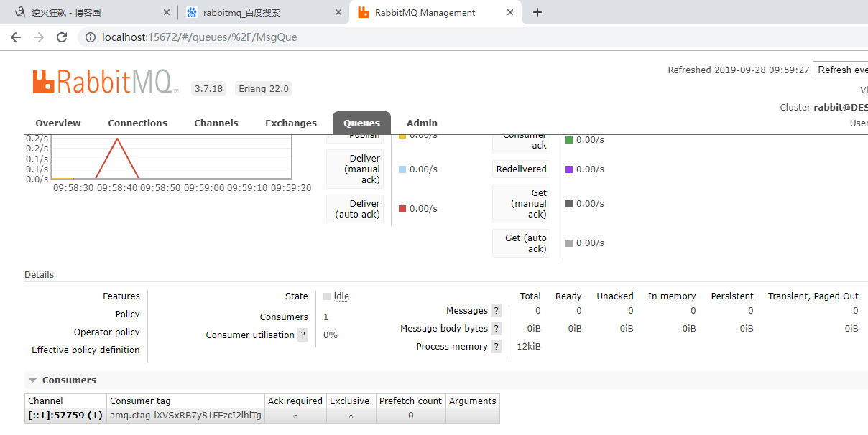Click the browser Forward arrow
868x435 pixels.
[x=39, y=37]
